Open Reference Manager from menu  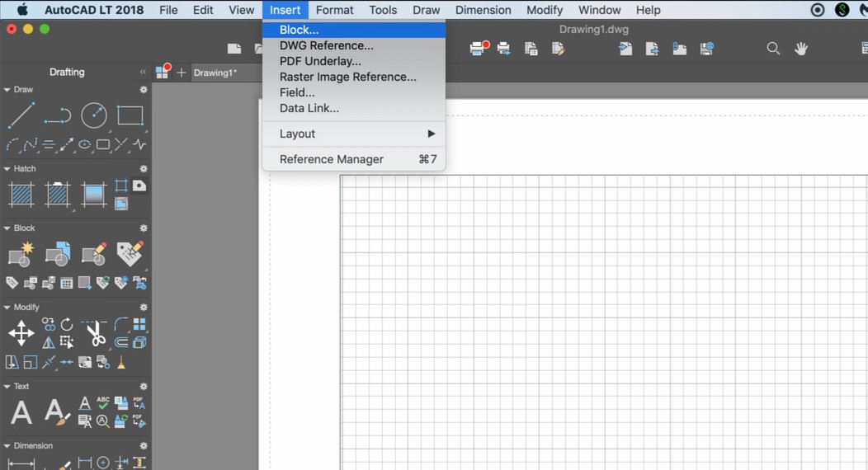354,159
